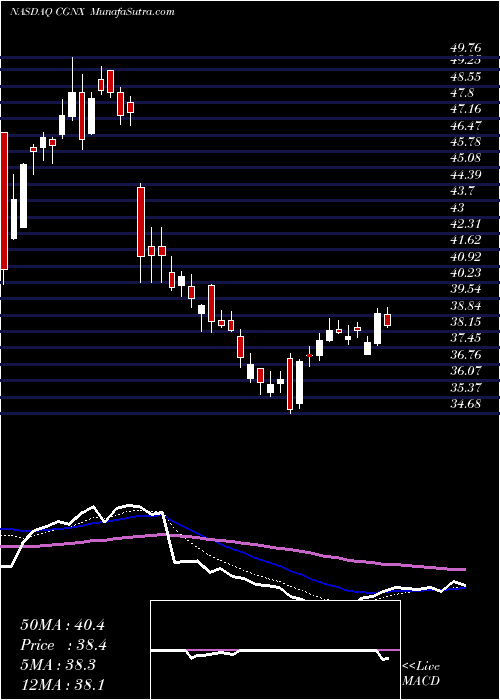Image resolution: width=500 pixels, height=700 pixels.
Task: Select the 34.68 price level label
Action: coord(465,404)
